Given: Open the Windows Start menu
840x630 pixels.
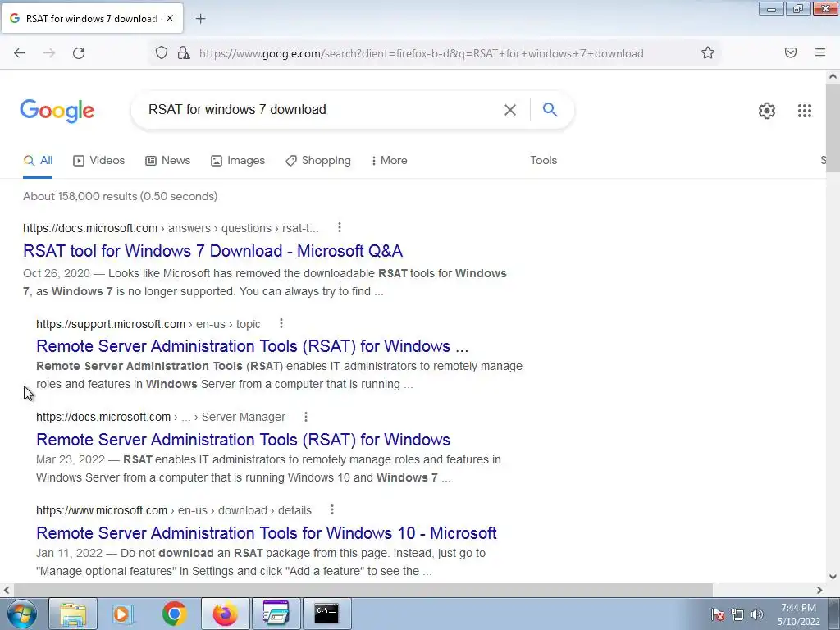Looking at the screenshot, I should [22, 614].
